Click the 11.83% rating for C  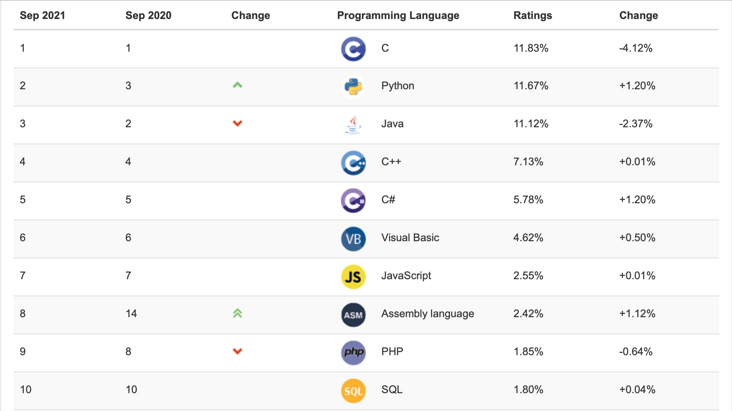[530, 48]
